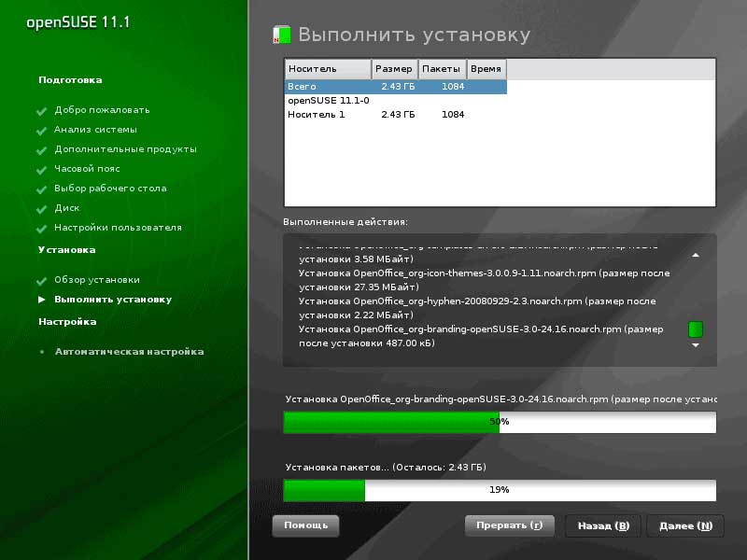
Task: Click checkmark icon beside Анализ системы
Action: [41, 131]
